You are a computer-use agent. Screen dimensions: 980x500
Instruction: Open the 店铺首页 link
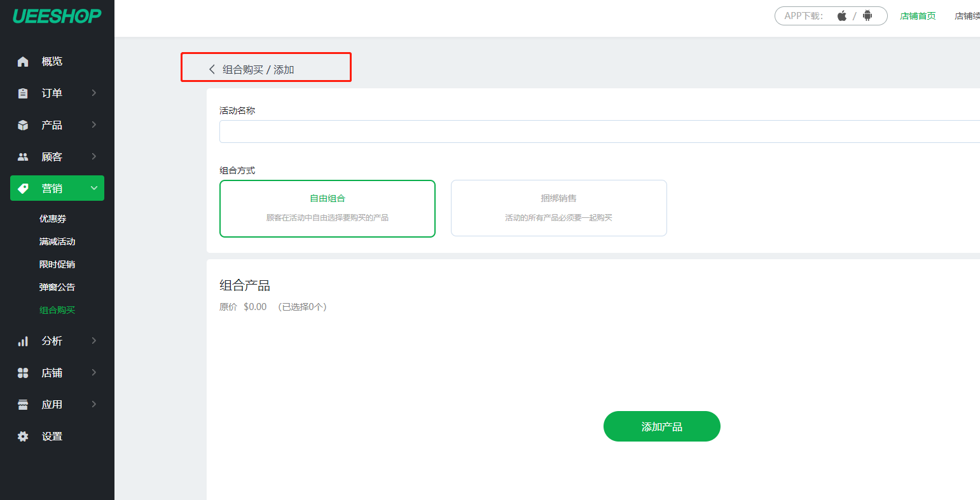point(918,16)
